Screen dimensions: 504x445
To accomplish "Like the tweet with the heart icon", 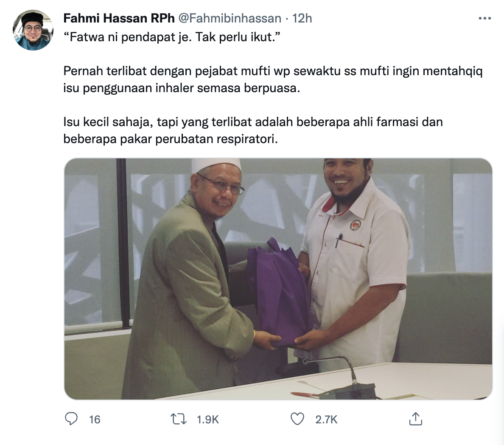I will [297, 419].
